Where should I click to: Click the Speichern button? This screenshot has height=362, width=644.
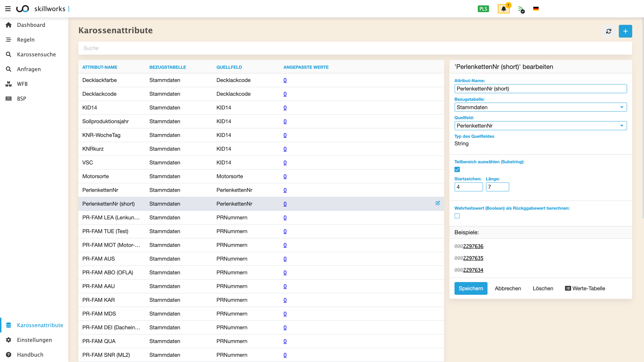(470, 288)
